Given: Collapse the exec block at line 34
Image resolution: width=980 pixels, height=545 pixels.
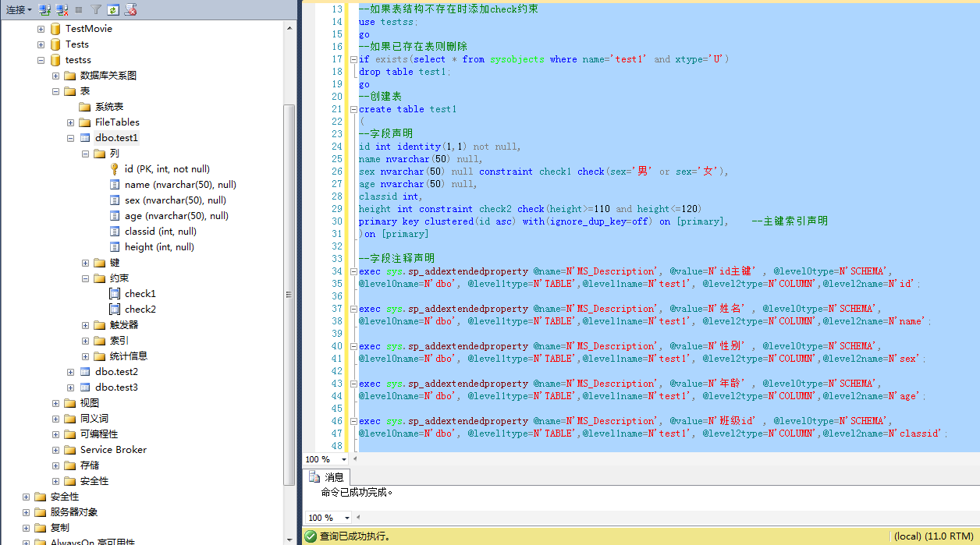Looking at the screenshot, I should click(353, 271).
